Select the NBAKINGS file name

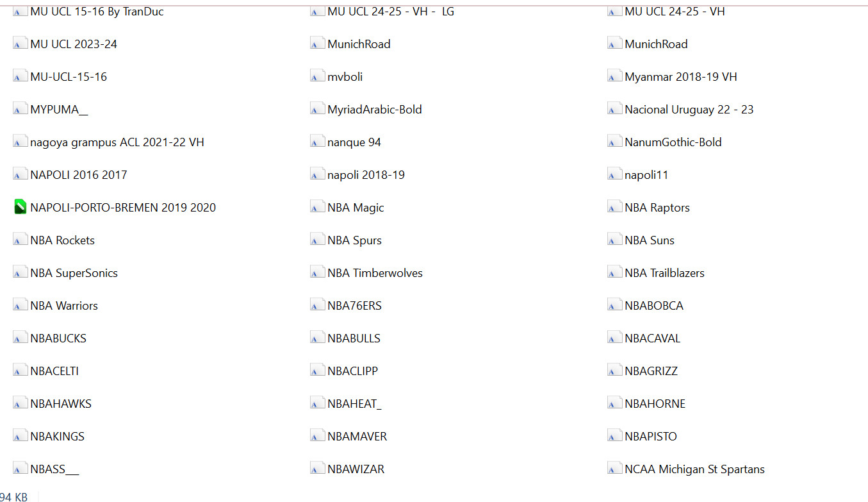click(57, 436)
